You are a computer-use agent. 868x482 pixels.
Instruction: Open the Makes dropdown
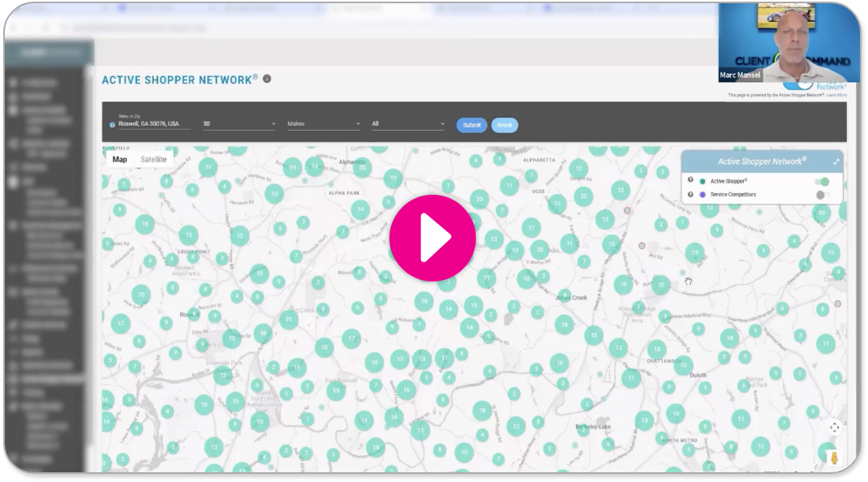coord(324,124)
